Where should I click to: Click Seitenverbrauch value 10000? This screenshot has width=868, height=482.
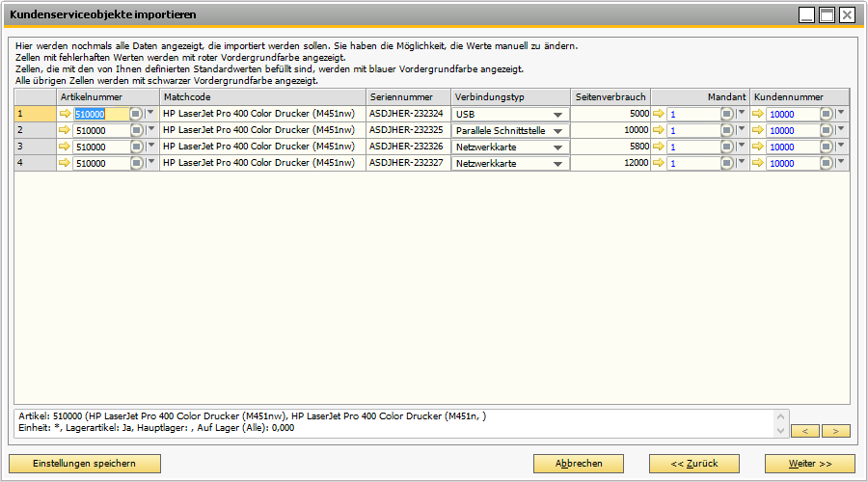point(610,130)
